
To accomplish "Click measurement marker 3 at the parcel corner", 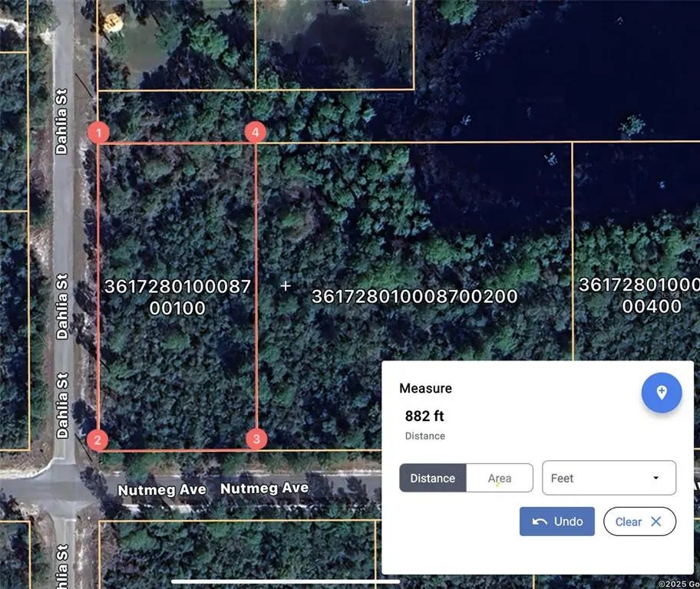I will point(256,439).
